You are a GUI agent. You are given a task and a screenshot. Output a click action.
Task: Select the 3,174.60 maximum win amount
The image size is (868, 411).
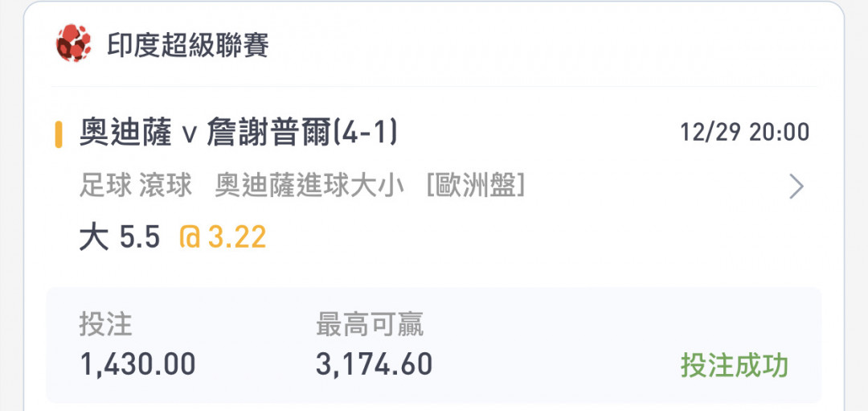pos(375,364)
